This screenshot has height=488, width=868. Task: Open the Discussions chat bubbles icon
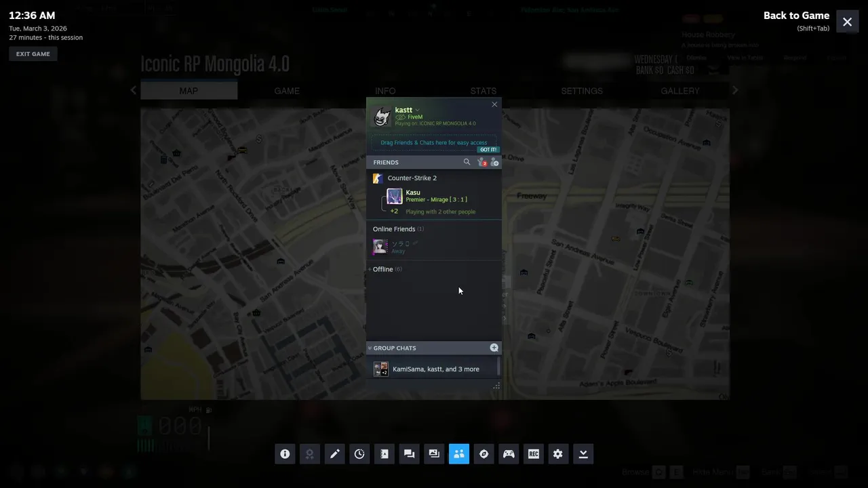(409, 454)
